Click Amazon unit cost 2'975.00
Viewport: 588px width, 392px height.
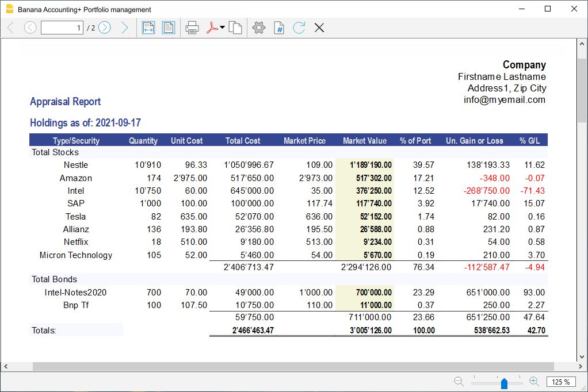(190, 178)
